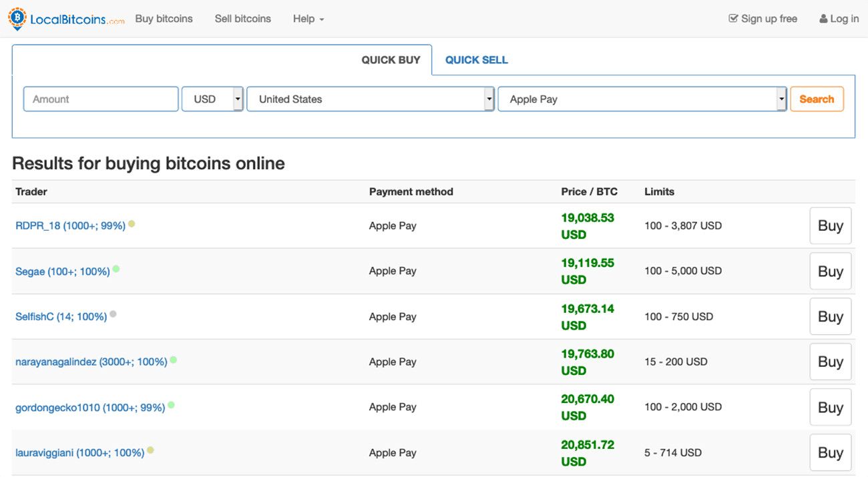
Task: Open the Sell bitcoins page
Action: point(243,19)
